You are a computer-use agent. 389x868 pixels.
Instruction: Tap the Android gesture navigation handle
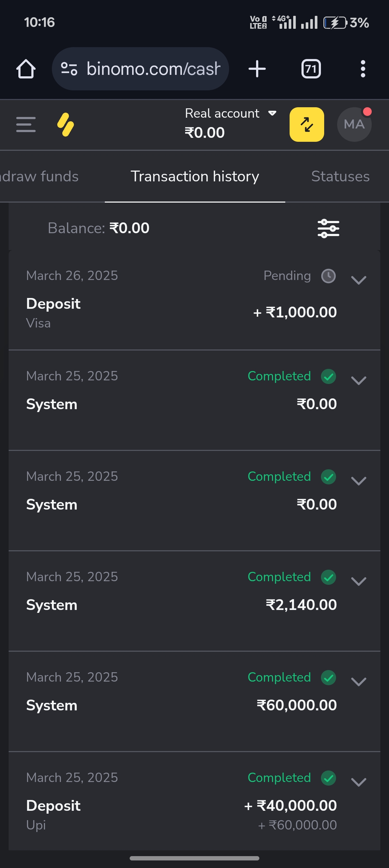coord(194,858)
